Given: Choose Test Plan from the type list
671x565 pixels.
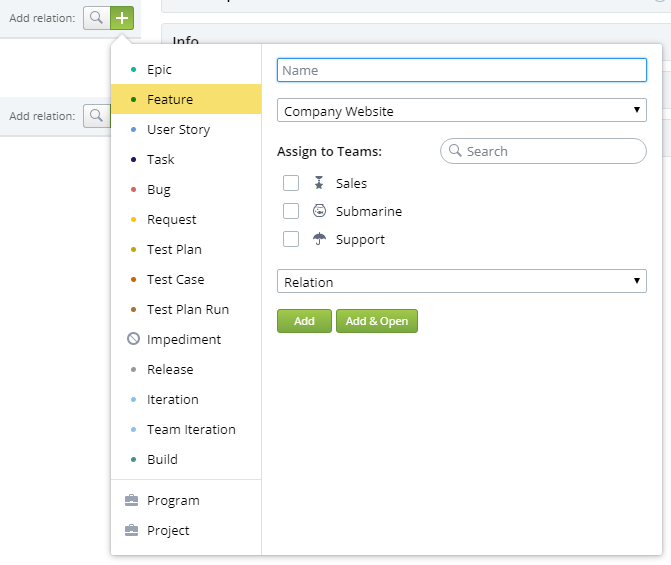Looking at the screenshot, I should pyautogui.click(x=186, y=249).
